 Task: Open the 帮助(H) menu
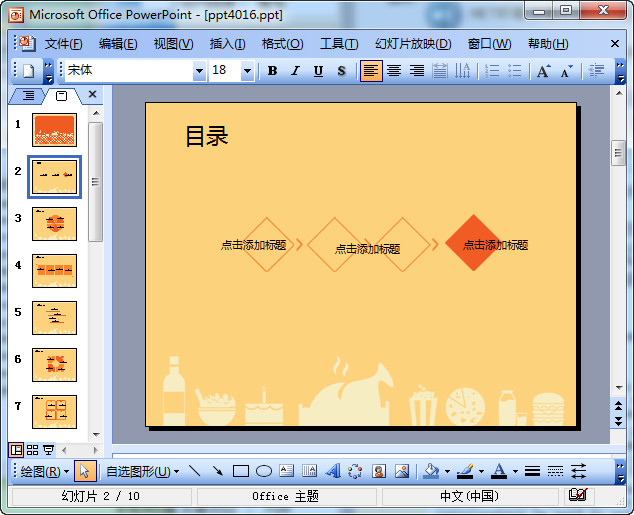pyautogui.click(x=548, y=44)
